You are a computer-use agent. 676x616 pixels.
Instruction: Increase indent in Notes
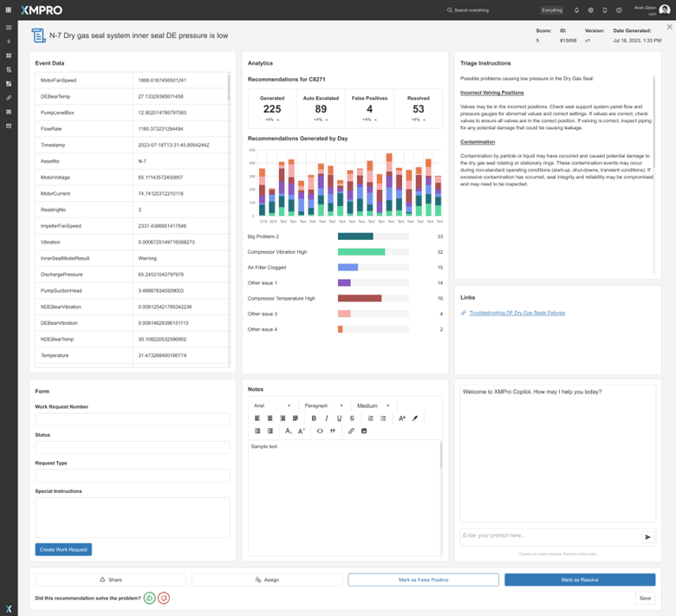pos(270,431)
